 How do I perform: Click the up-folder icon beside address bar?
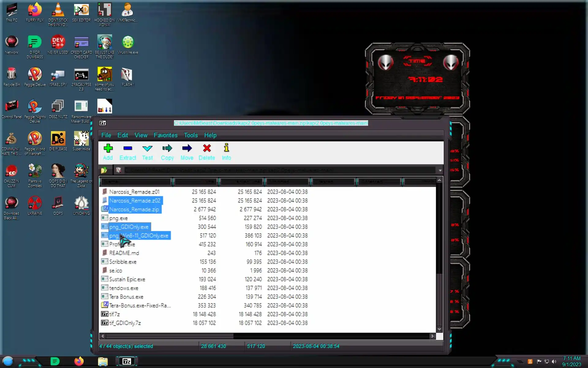coord(104,170)
